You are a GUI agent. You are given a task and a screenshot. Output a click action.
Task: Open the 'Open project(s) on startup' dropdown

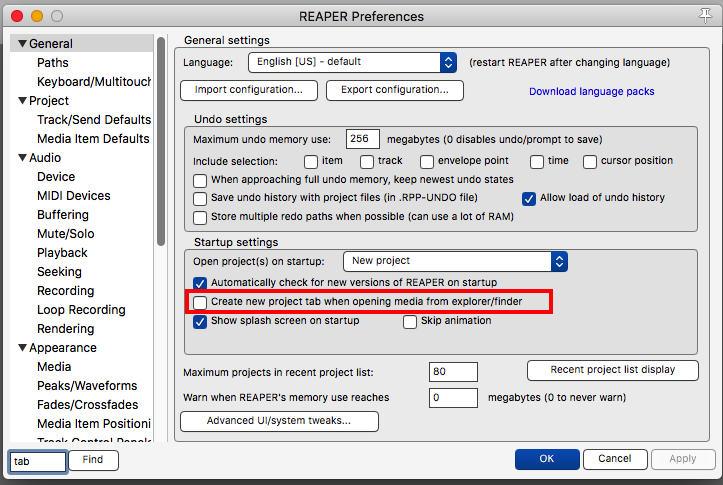455,261
